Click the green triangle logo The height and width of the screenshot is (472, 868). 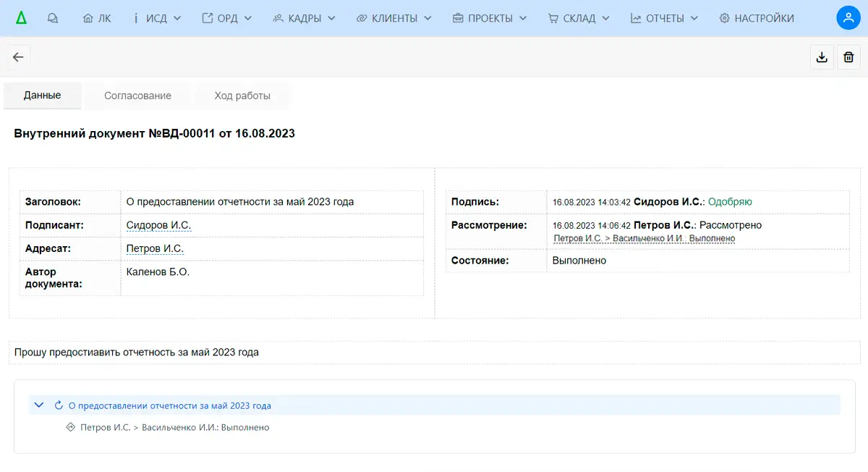click(x=21, y=19)
